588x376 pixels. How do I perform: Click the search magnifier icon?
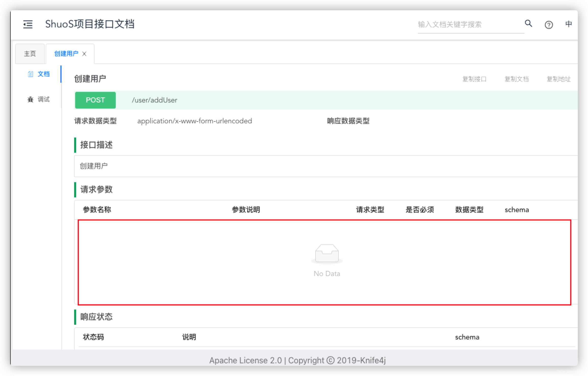pyautogui.click(x=528, y=24)
